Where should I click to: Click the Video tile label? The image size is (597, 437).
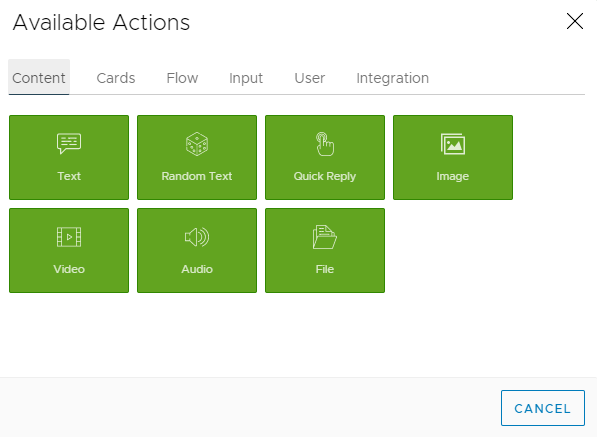click(69, 269)
